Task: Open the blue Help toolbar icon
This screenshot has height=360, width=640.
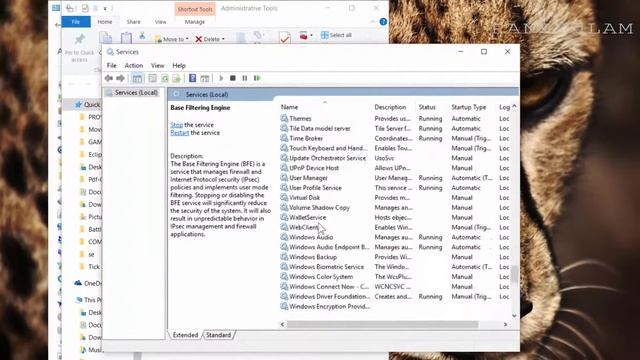Action: click(192, 78)
